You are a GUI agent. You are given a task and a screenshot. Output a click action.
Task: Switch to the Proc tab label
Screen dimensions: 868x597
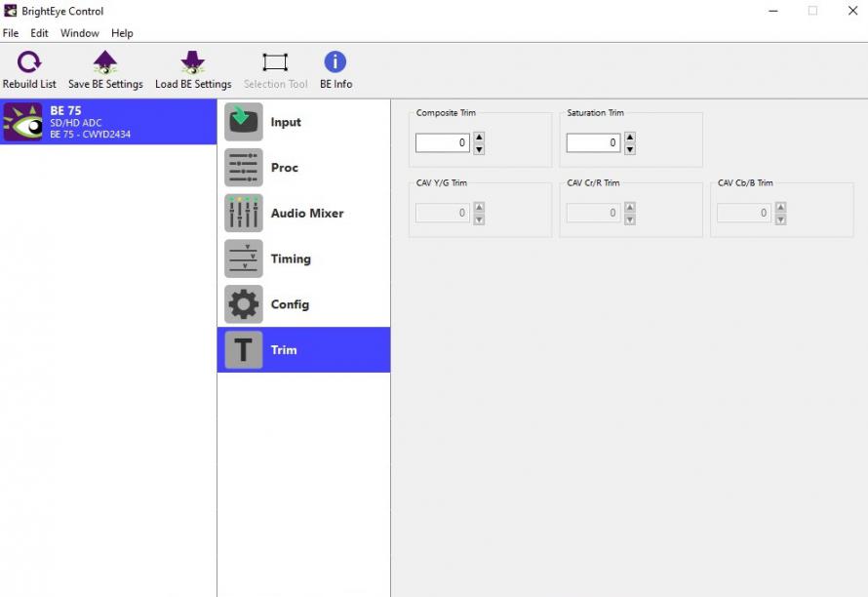click(285, 167)
